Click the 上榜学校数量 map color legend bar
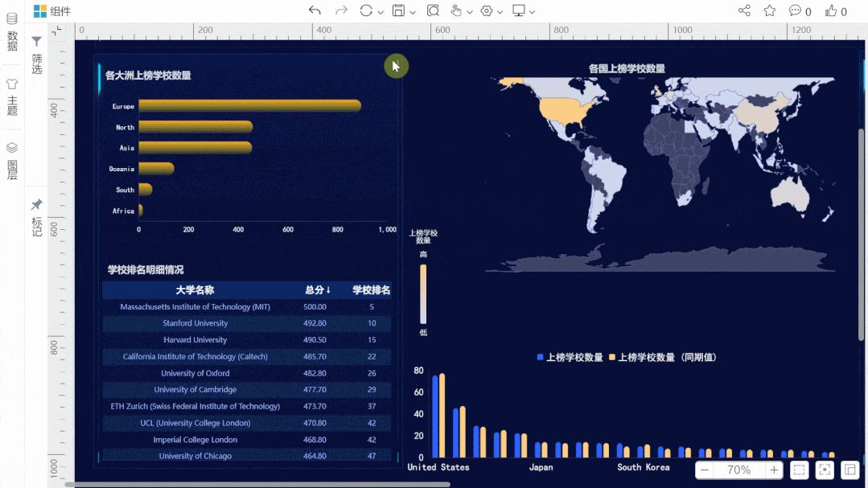 point(423,293)
